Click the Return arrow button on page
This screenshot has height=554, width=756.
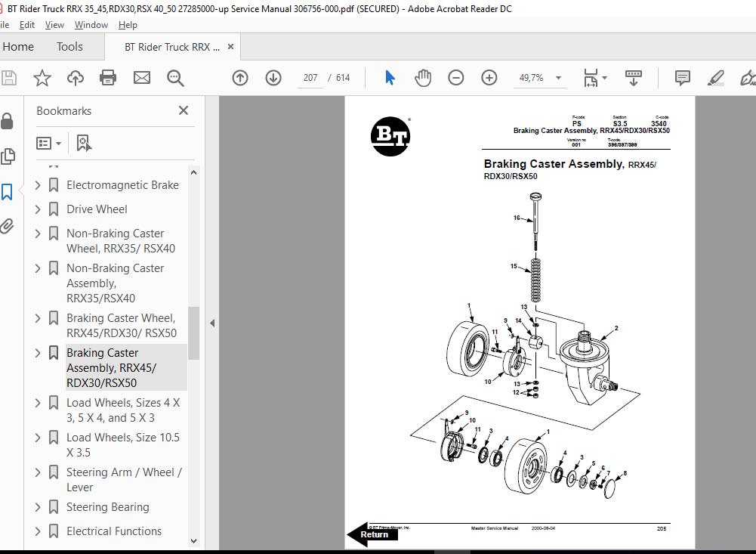coord(372,534)
